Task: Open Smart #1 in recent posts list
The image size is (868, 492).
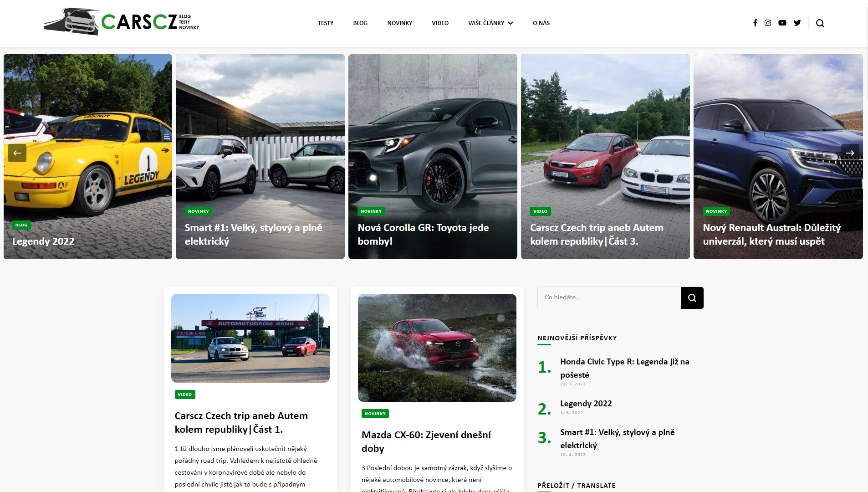Action: coord(618,439)
